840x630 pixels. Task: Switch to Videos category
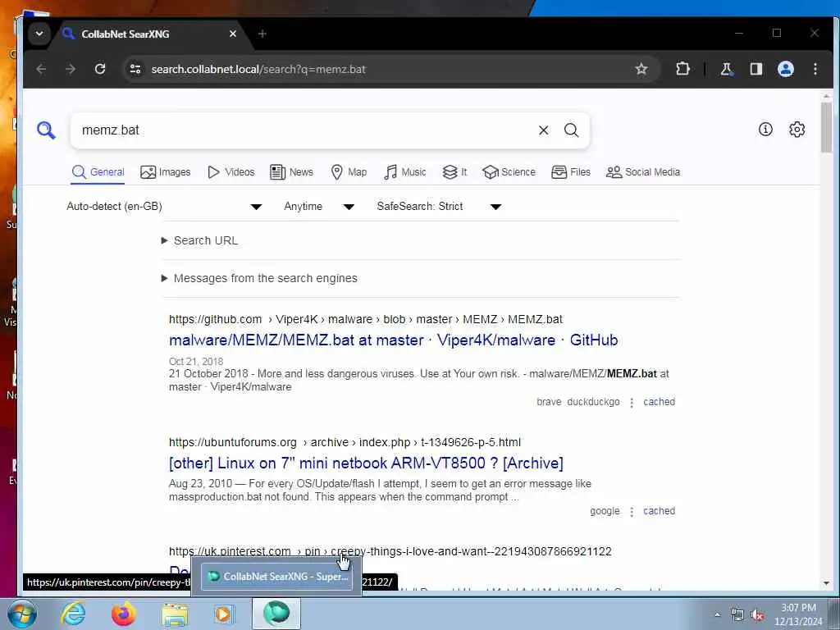click(231, 172)
